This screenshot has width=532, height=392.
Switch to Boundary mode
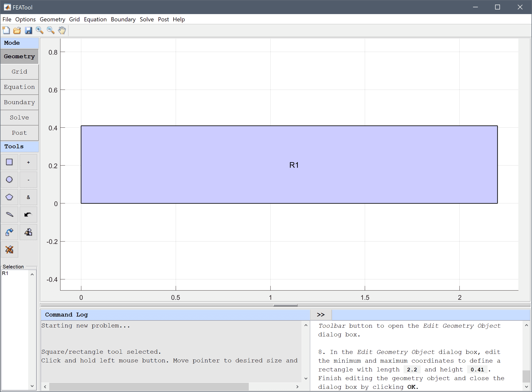pos(19,102)
